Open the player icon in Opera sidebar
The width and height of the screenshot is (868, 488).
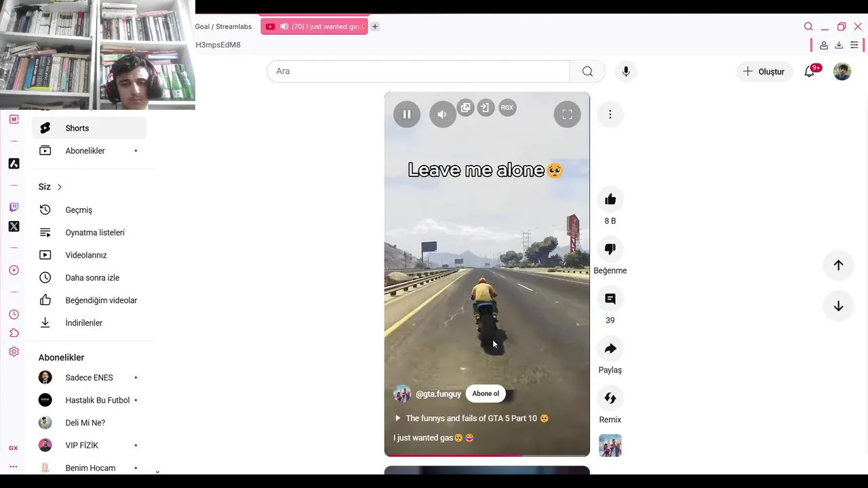pyautogui.click(x=14, y=270)
